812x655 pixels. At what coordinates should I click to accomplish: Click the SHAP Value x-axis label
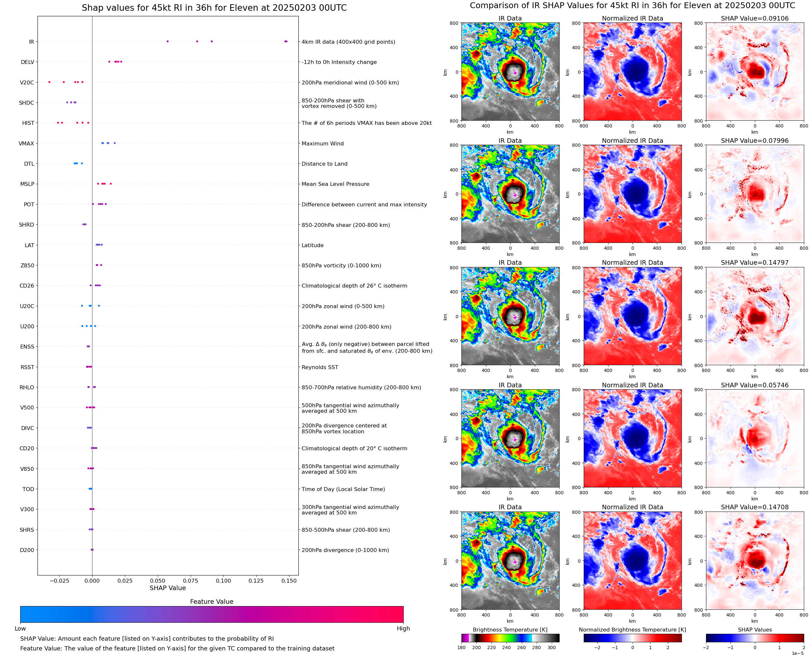(168, 588)
